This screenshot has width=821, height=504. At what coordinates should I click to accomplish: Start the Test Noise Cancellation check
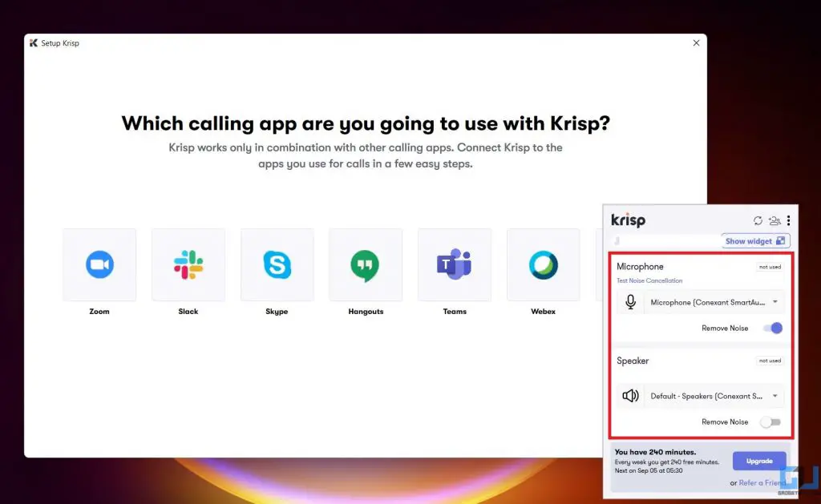(x=649, y=280)
